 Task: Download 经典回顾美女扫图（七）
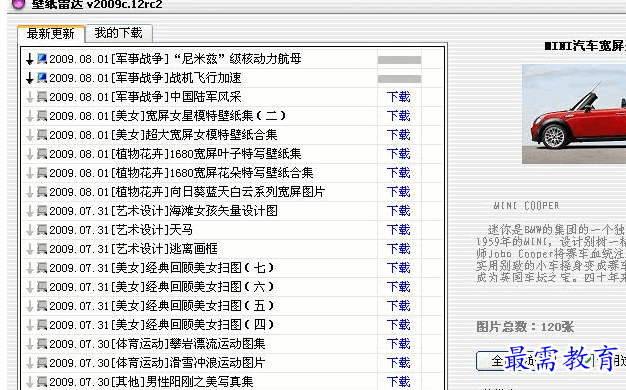pyautogui.click(x=398, y=268)
